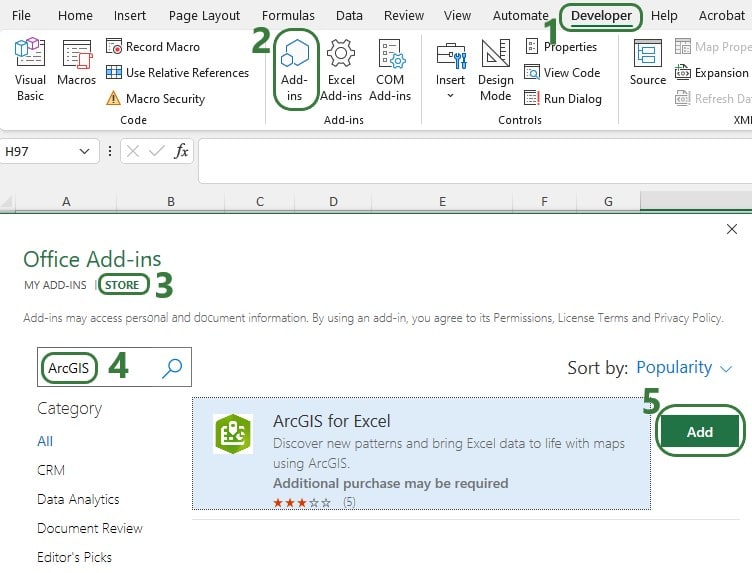The image size is (752, 573).
Task: Click into the formula bar
Action: 475,161
